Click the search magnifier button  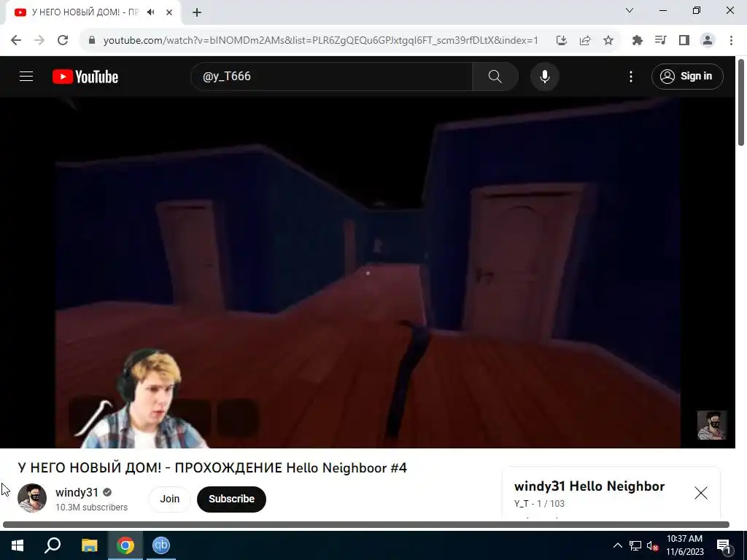coord(495,76)
